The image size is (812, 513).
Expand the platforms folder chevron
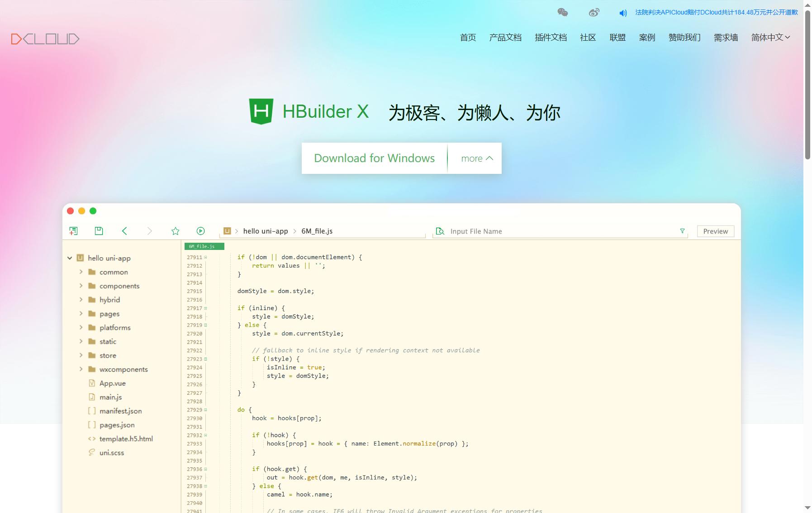click(81, 327)
